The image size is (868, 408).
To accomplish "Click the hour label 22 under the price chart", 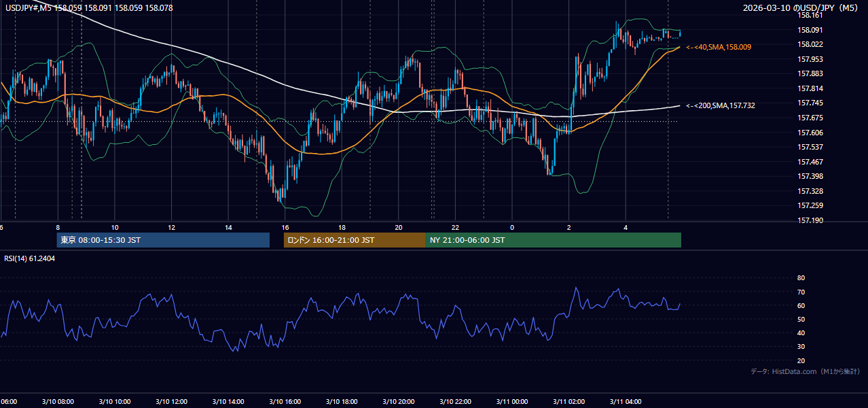I will 456,227.
